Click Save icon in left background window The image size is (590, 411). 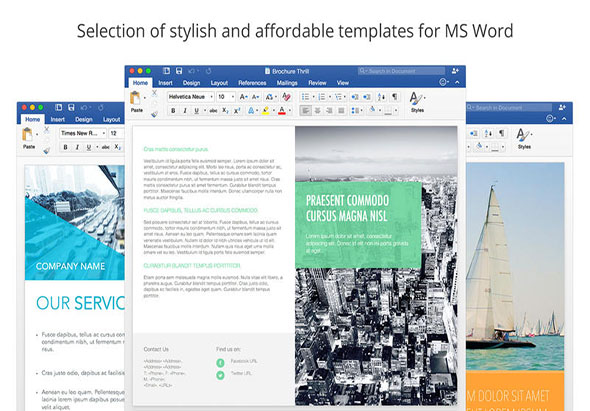tap(71, 107)
